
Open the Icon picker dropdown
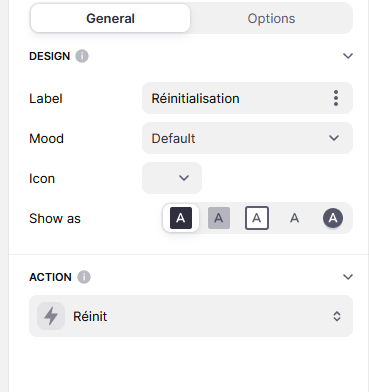[x=172, y=178]
